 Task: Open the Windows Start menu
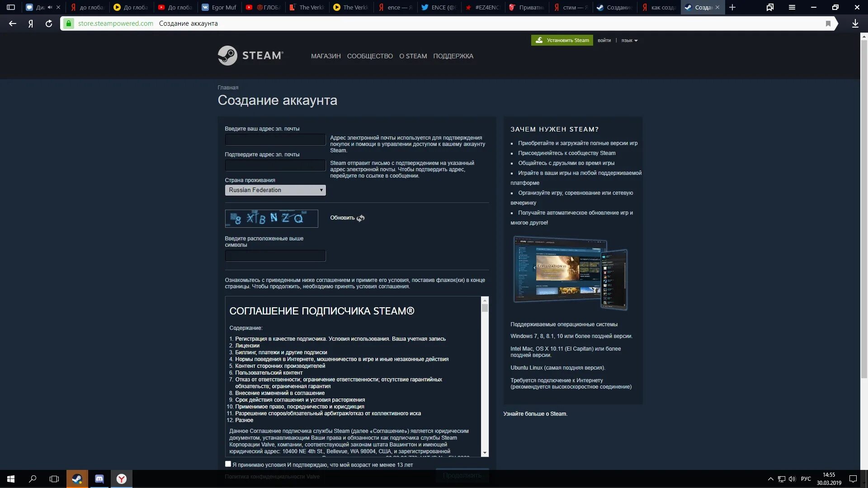tap(11, 479)
